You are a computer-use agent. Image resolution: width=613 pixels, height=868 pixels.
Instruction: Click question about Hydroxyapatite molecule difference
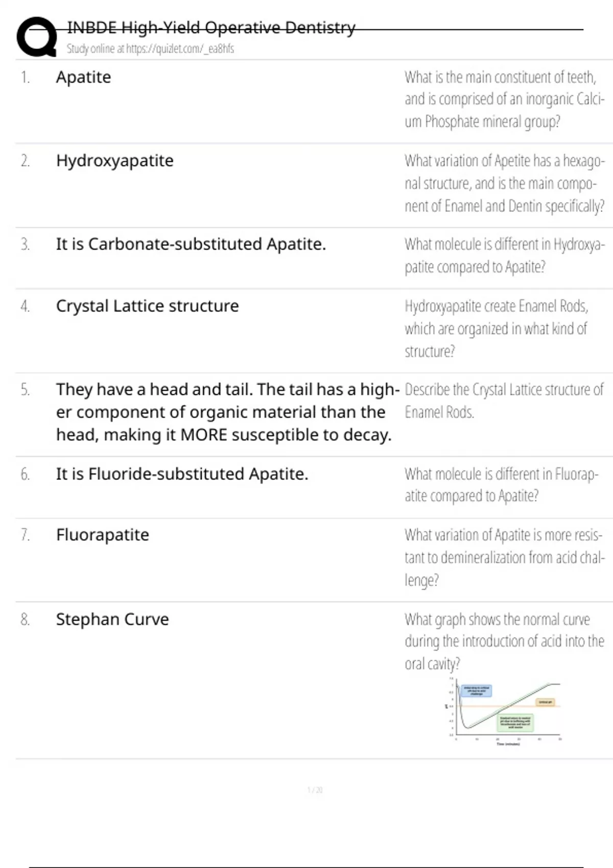tap(504, 255)
